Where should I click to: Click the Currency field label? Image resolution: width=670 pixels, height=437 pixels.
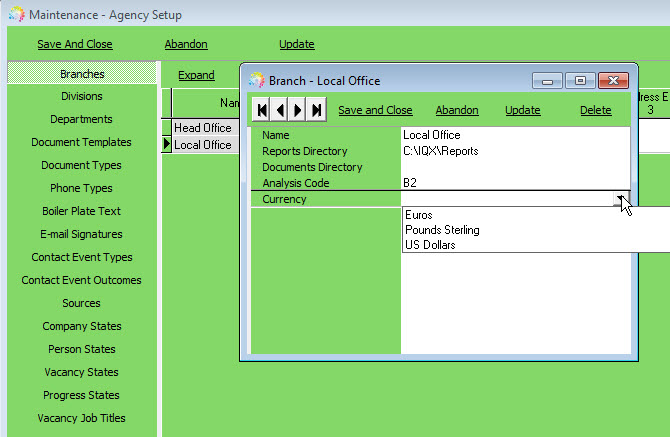pyautogui.click(x=284, y=199)
